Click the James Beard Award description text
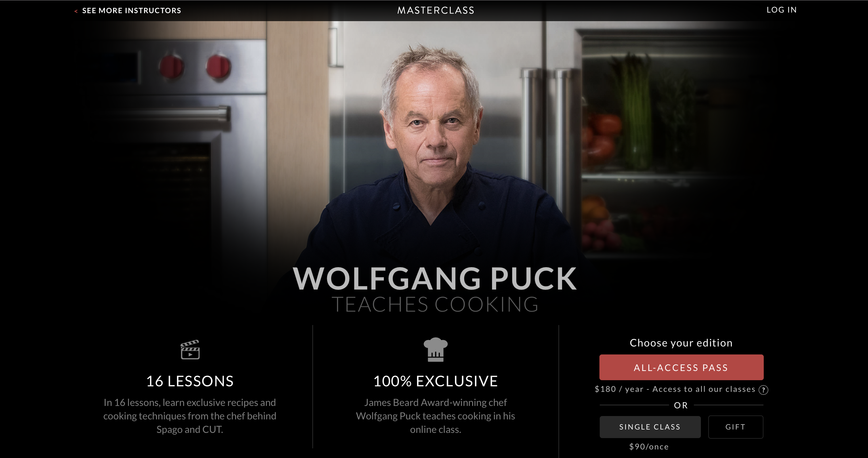868x458 pixels. (x=435, y=416)
